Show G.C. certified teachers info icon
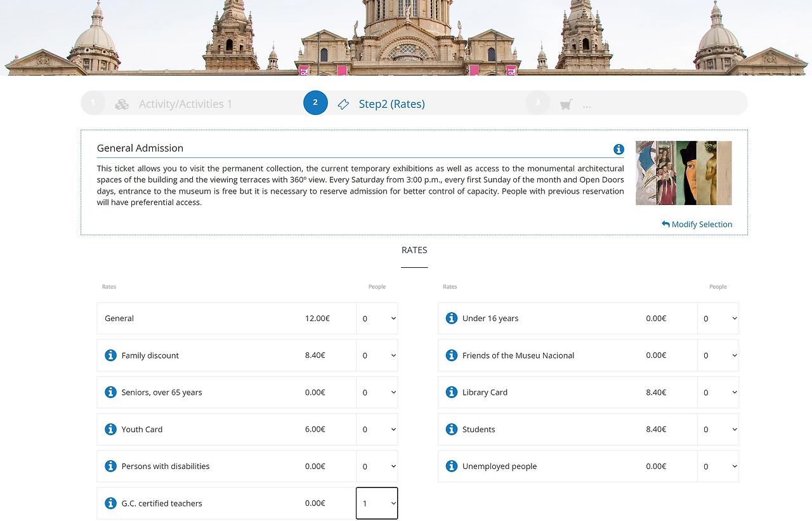The width and height of the screenshot is (812, 521). click(x=110, y=503)
